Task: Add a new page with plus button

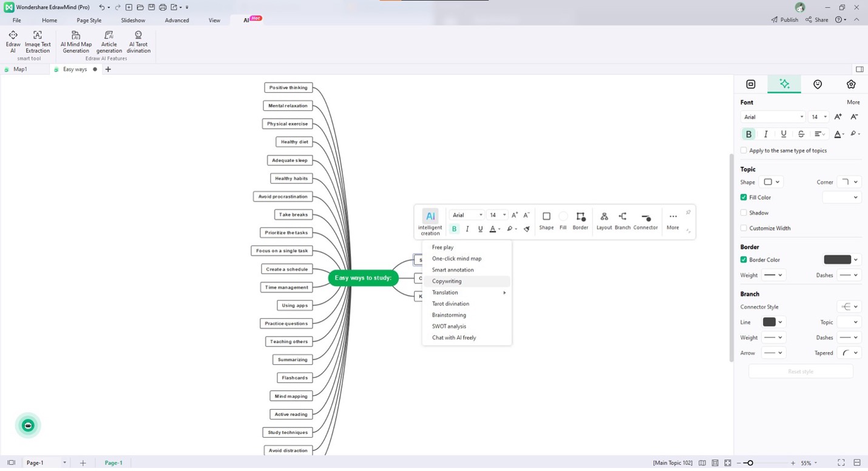Action: coord(83,463)
